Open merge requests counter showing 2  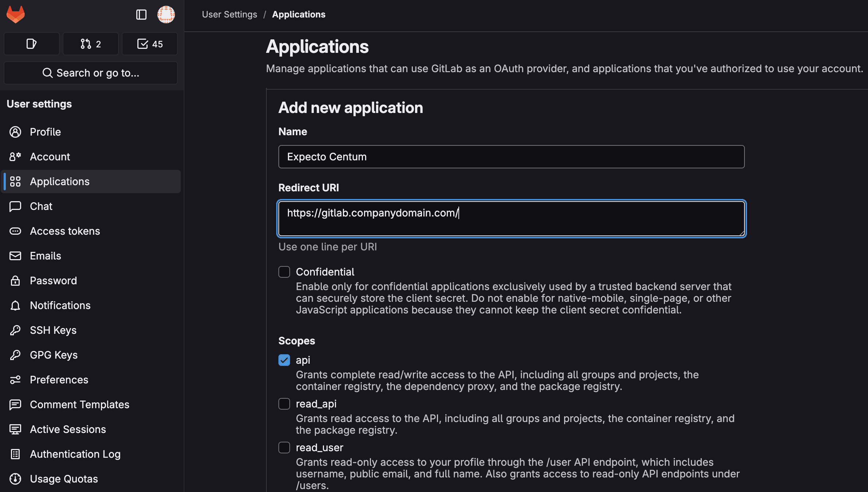coord(91,44)
